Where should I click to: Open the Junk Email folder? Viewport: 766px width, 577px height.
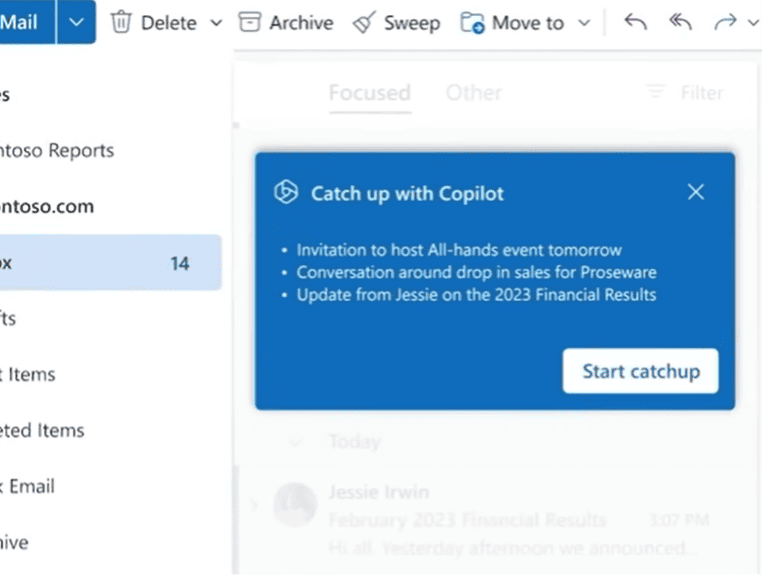(27, 487)
